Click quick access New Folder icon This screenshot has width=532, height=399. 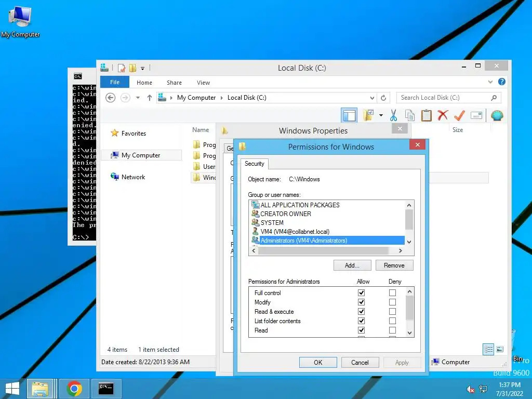132,68
